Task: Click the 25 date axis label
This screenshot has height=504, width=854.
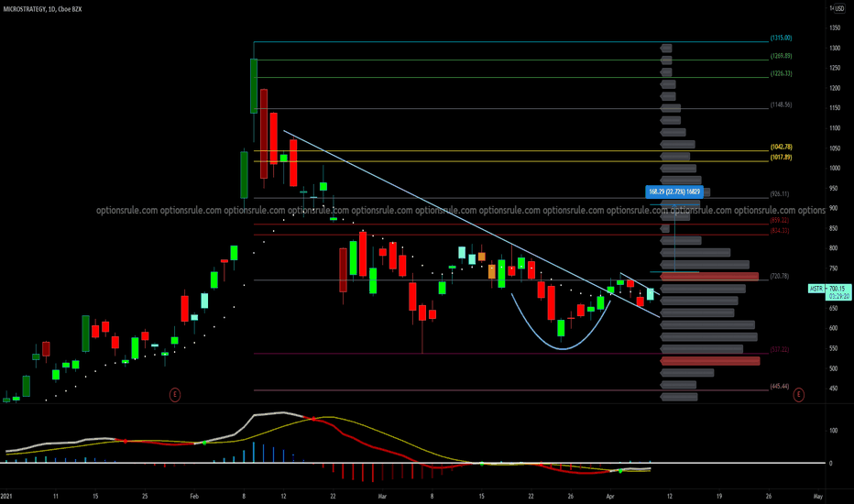Action: point(145,497)
